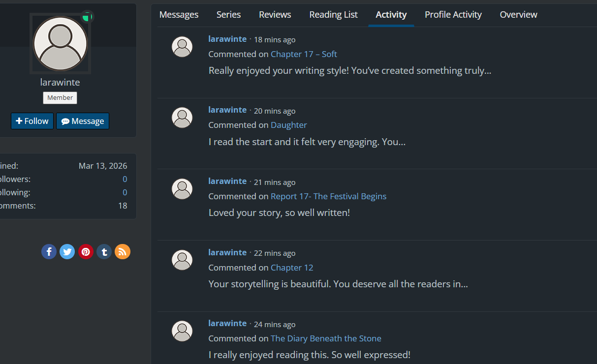Show the Overview tab
Image resolution: width=597 pixels, height=364 pixels.
518,15
